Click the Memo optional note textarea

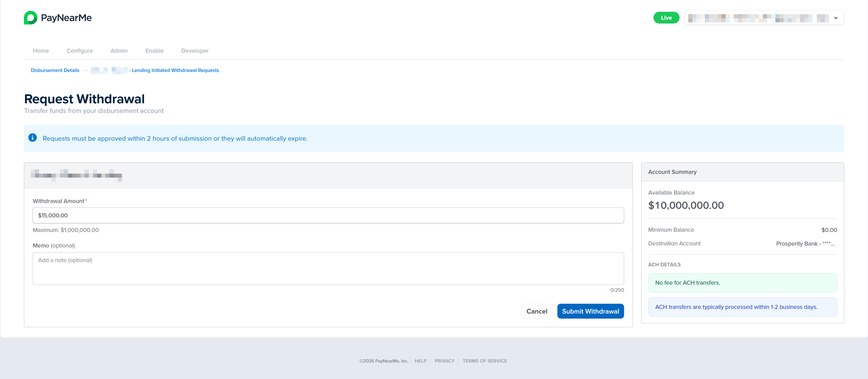click(x=328, y=269)
